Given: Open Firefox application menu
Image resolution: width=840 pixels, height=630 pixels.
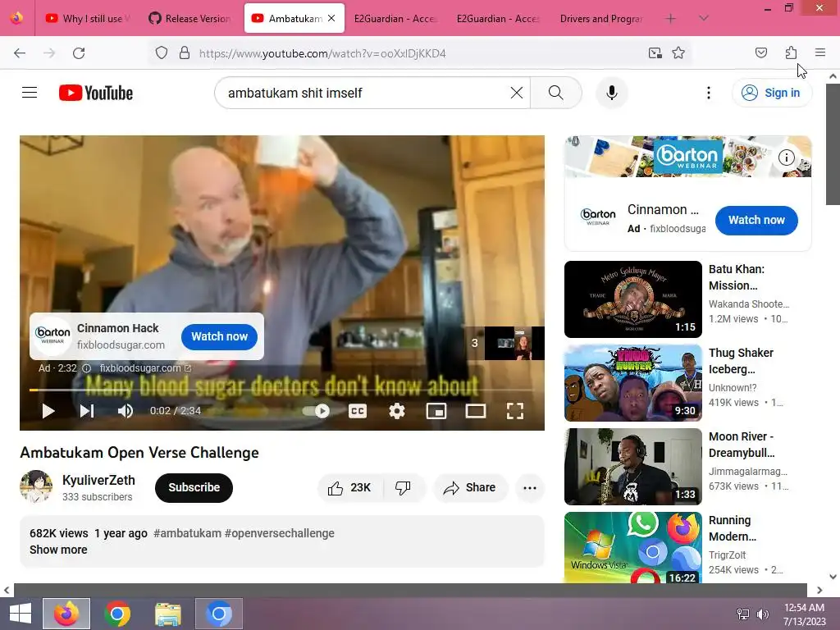Looking at the screenshot, I should point(820,52).
